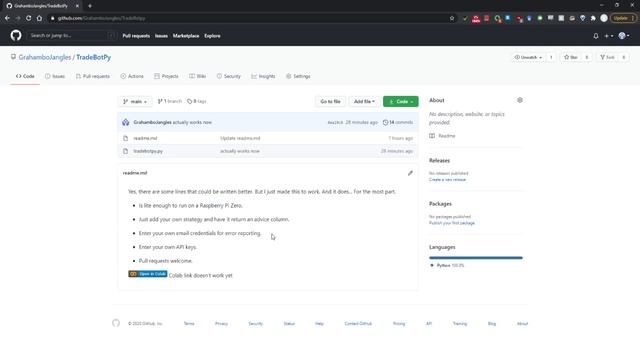
Task: View the 0 tags link
Action: pos(197,101)
